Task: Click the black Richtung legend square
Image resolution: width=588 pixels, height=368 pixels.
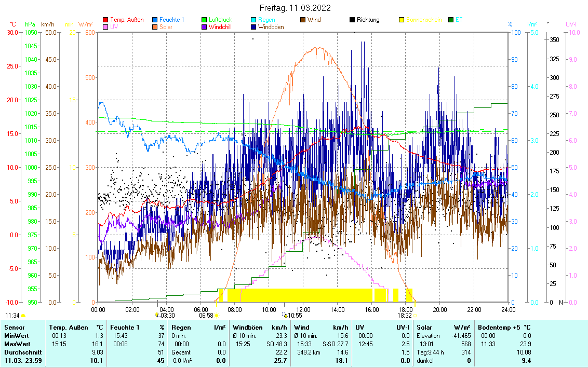Action: (x=352, y=20)
